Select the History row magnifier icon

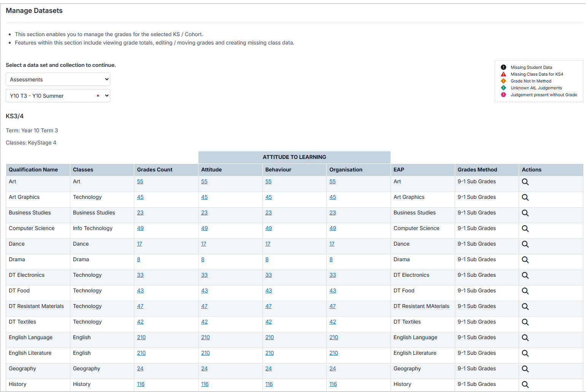point(525,384)
